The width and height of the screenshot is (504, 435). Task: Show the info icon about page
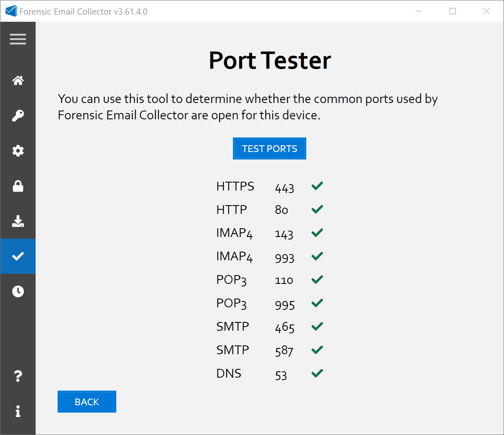(x=18, y=411)
